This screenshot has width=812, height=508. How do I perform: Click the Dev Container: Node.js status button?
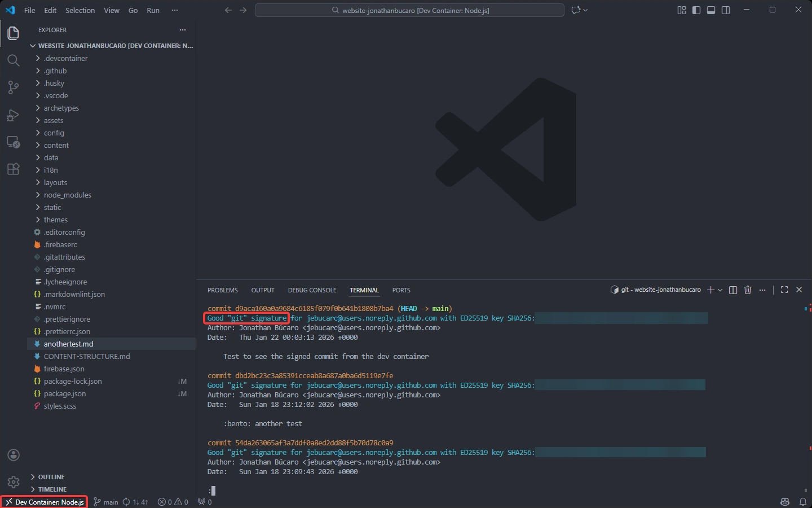tap(45, 502)
